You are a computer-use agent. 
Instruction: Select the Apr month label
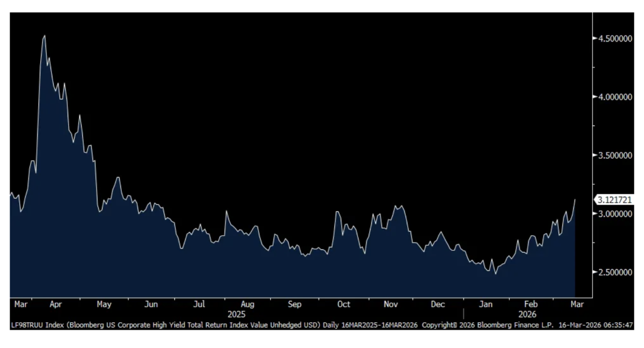[x=56, y=304]
